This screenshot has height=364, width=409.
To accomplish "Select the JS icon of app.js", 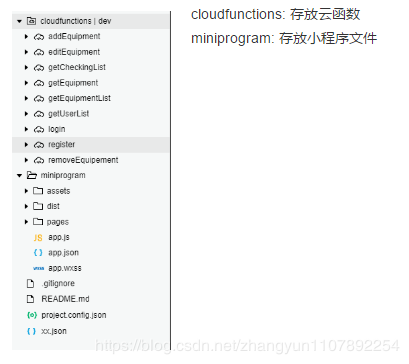I will [38, 238].
